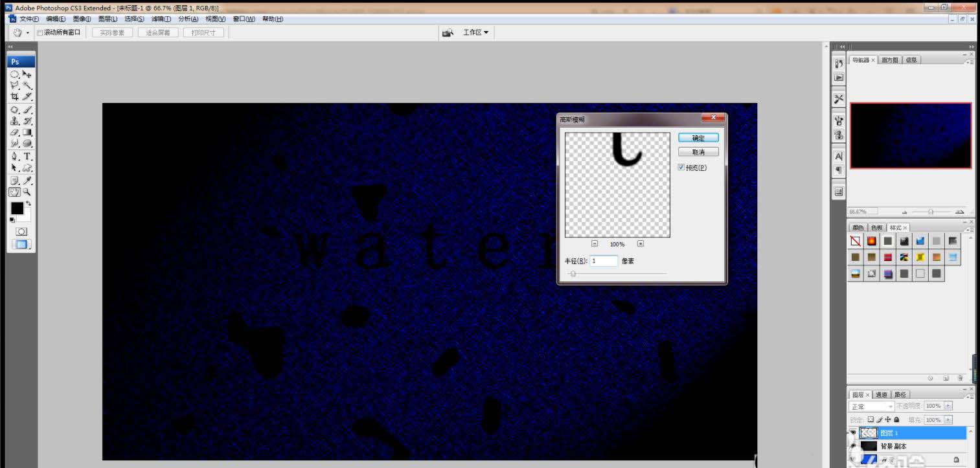The height and width of the screenshot is (468, 980).
Task: Select the Slice tool
Action: [x=27, y=96]
